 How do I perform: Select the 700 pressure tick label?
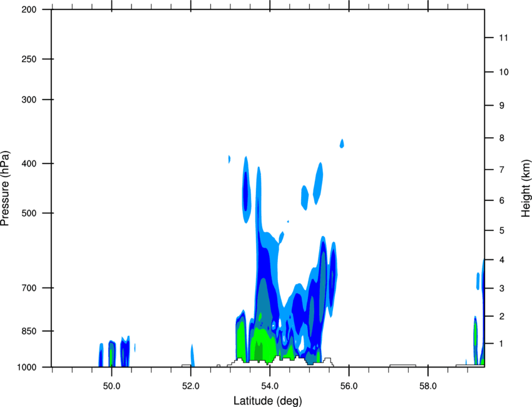(x=29, y=288)
